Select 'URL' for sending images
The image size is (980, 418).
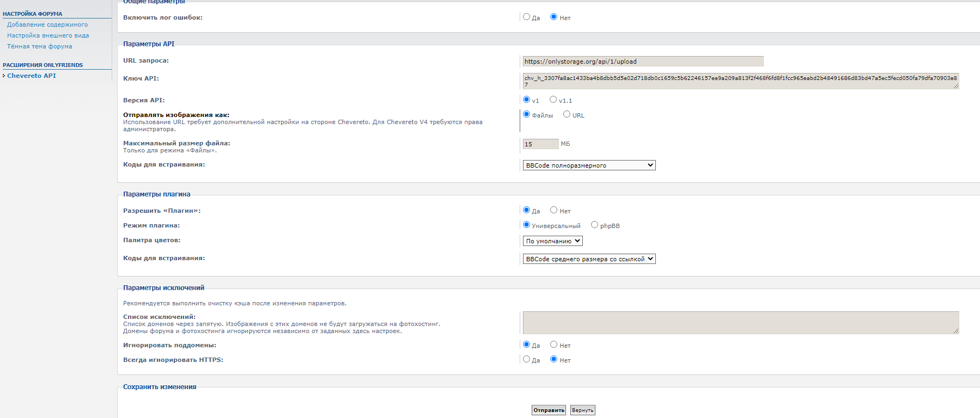[x=567, y=114]
